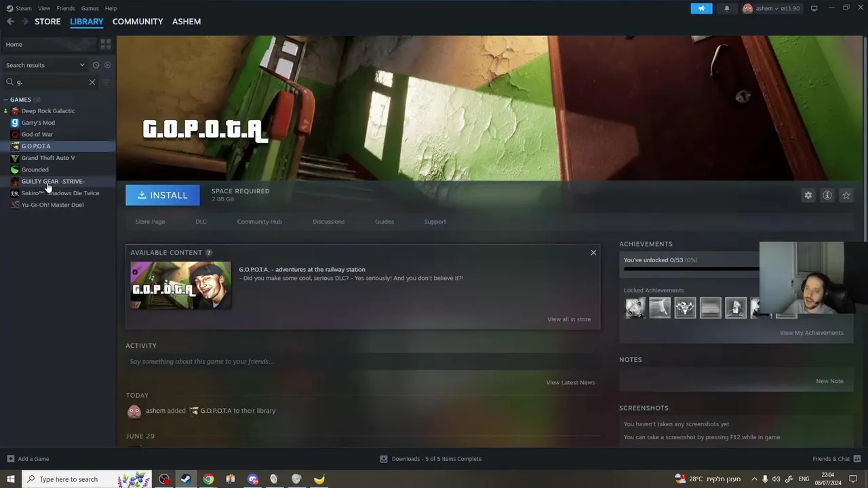The width and height of the screenshot is (868, 488).
Task: Open advanced filter options icon
Action: pos(106,82)
